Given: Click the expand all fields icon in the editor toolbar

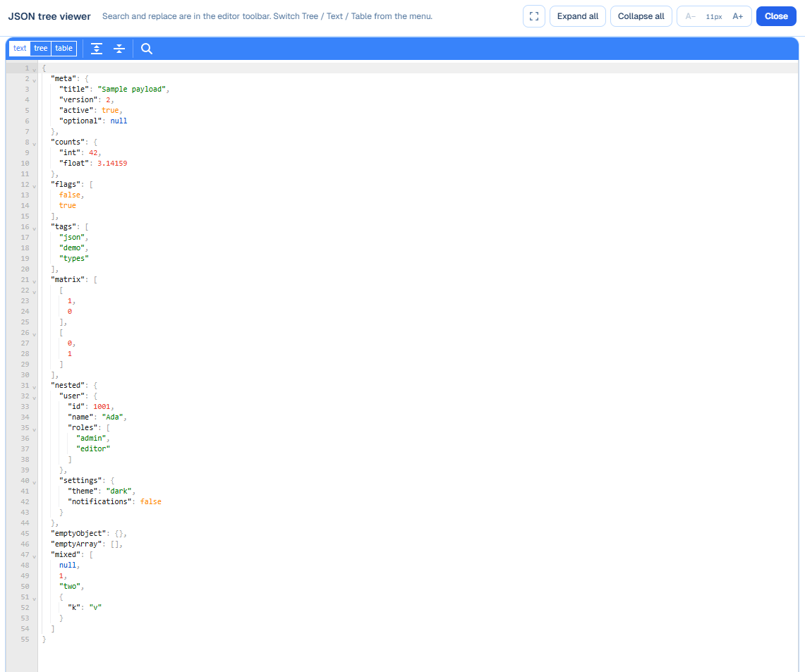Looking at the screenshot, I should [97, 49].
